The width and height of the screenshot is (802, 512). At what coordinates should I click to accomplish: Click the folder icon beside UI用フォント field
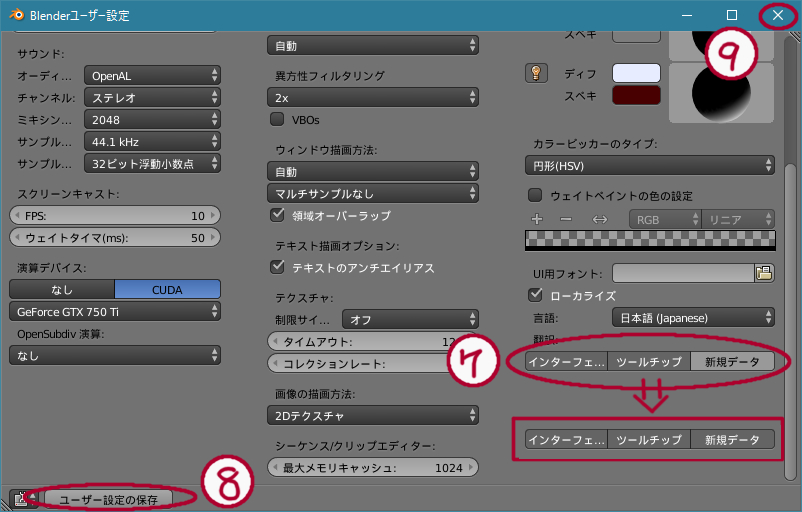(765, 272)
